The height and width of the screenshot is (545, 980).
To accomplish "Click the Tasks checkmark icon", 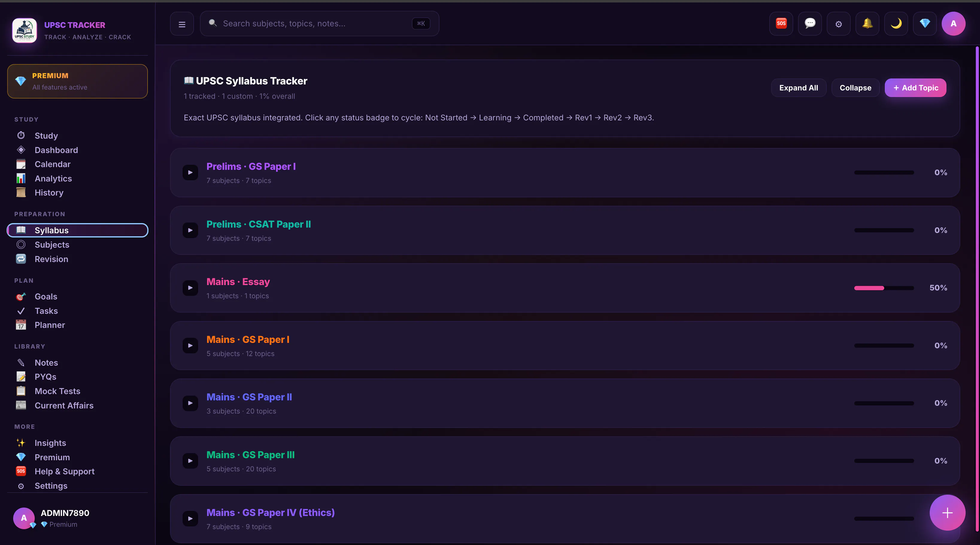I will pyautogui.click(x=21, y=311).
